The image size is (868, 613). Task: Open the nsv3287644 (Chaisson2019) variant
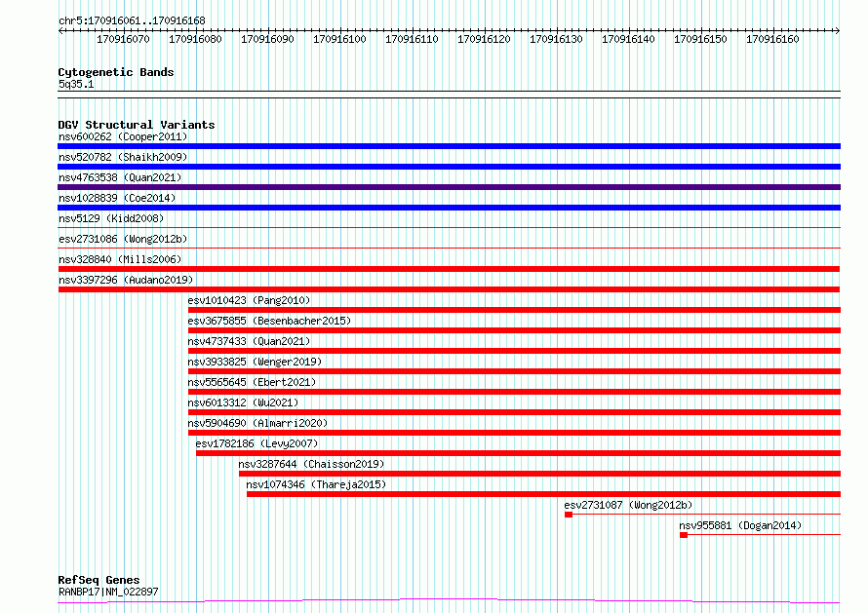pyautogui.click(x=311, y=464)
